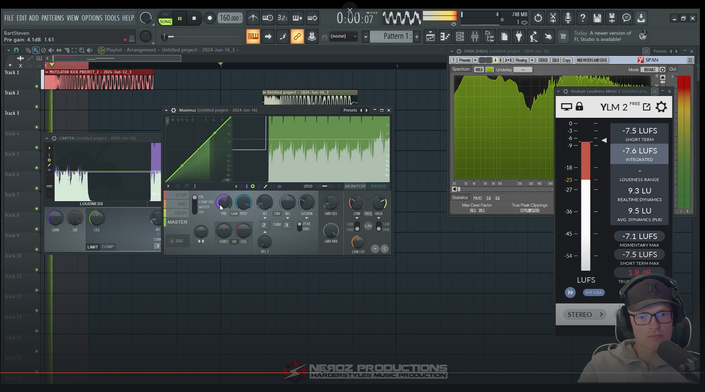705x392 pixels.
Task: Open the Mixer view icon
Action: point(475,36)
